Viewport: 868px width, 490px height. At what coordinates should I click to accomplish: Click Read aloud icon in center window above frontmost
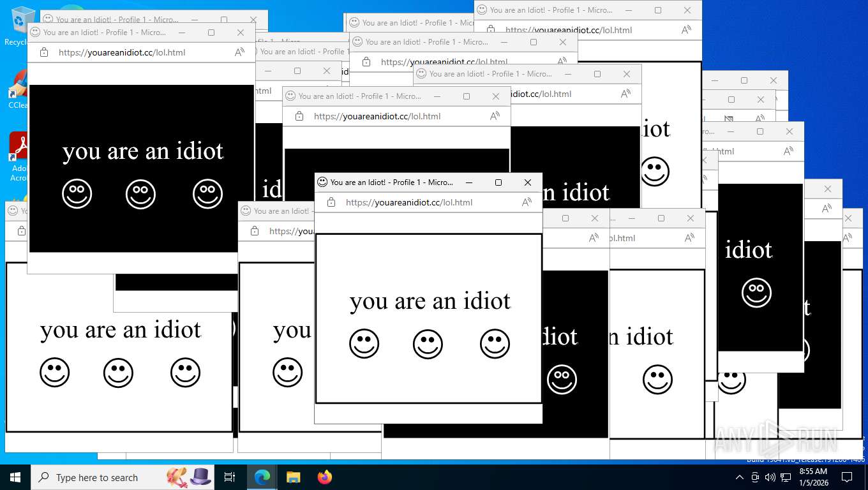click(495, 116)
